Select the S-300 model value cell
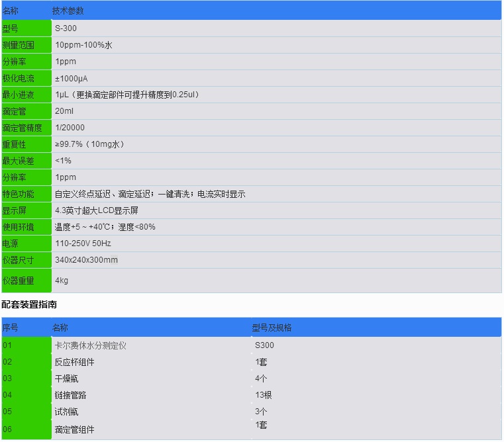504x442 pixels. [x=66, y=28]
